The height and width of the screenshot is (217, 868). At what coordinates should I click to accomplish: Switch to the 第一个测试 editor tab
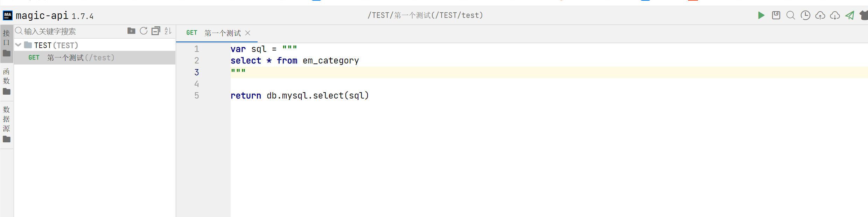coord(213,33)
